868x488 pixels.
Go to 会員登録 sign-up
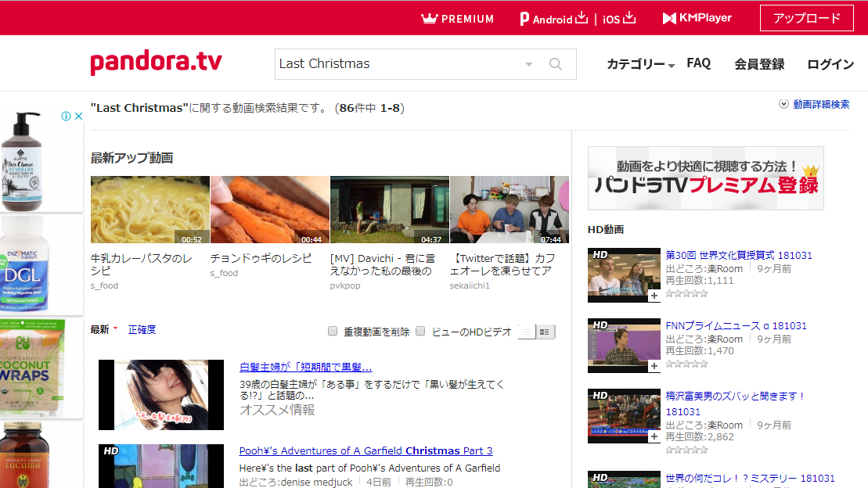point(759,64)
